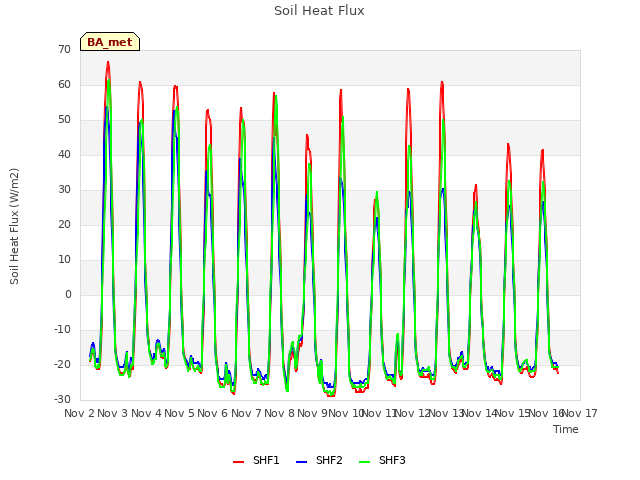Click the 0 y-axis tick label

click(68, 294)
